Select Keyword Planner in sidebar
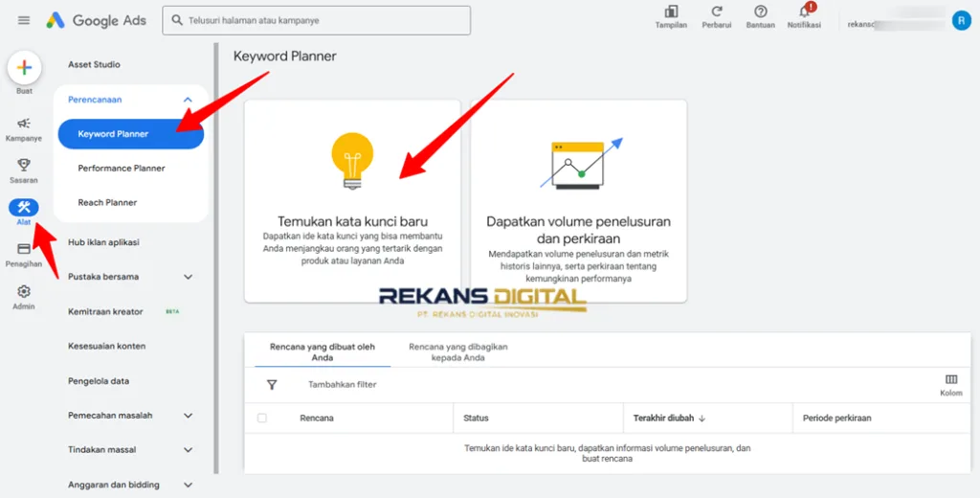The image size is (980, 498). point(130,134)
